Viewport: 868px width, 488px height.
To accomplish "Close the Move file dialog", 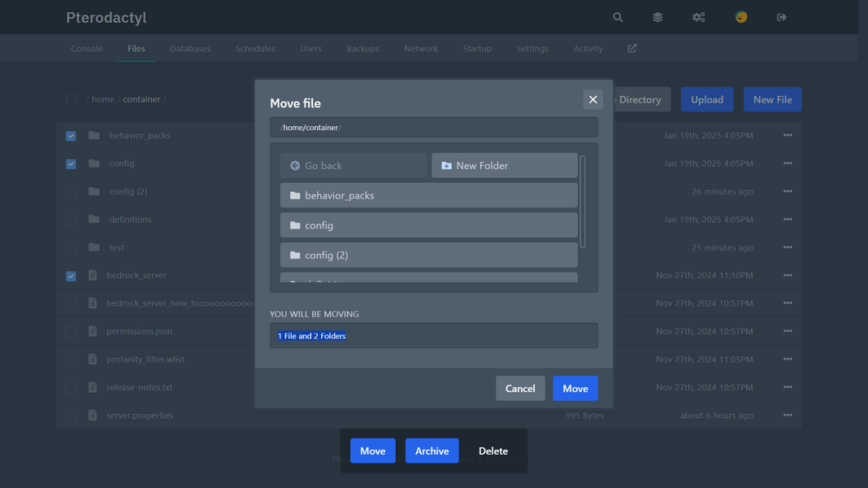I will [592, 100].
